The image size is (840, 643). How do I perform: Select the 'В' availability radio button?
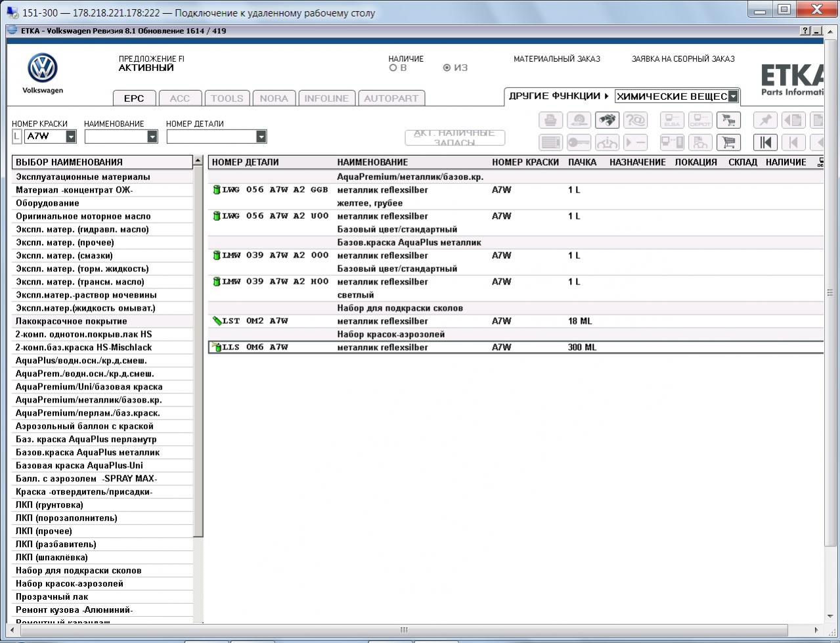point(393,68)
